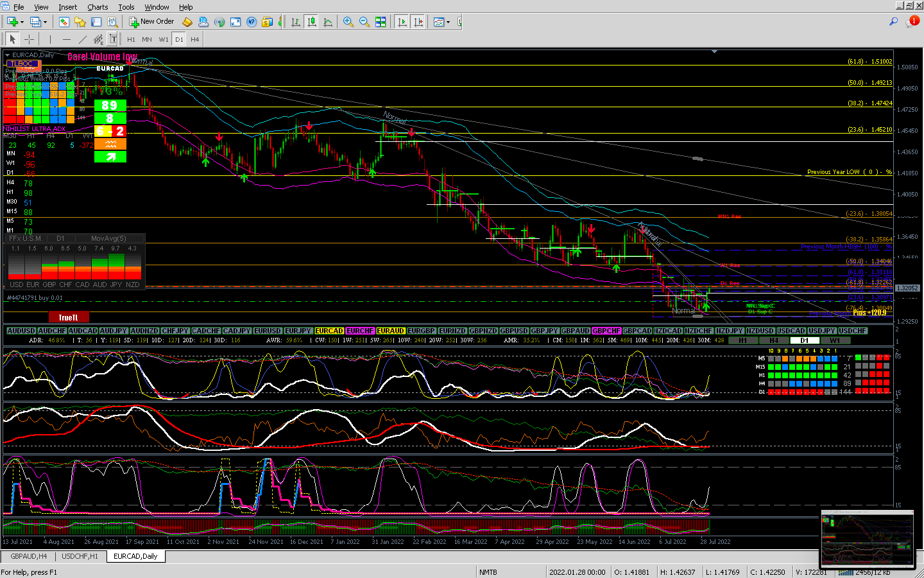Click the magenta GBPCHF symbol box
924x578 pixels.
[606, 331]
